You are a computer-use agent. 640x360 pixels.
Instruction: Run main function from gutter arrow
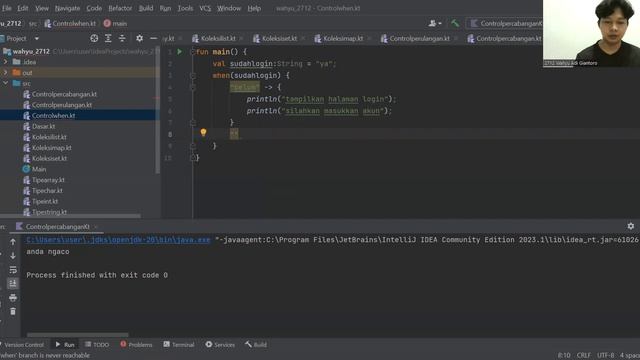pos(179,52)
